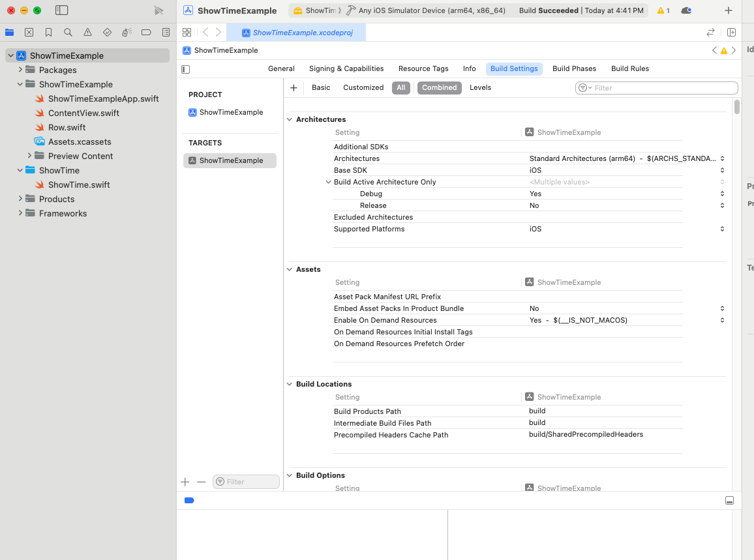Viewport: 754px width, 560px height.
Task: Open Assets.xcassets in the navigator
Action: [x=80, y=142]
